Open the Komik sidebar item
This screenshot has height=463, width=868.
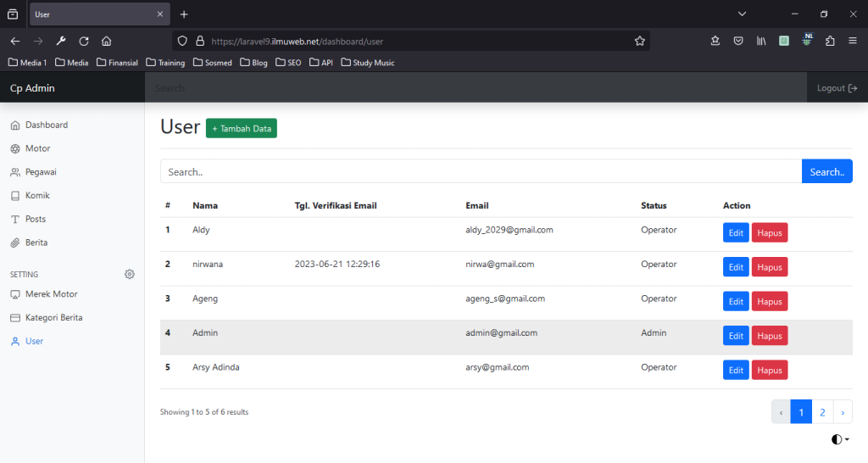coord(37,195)
